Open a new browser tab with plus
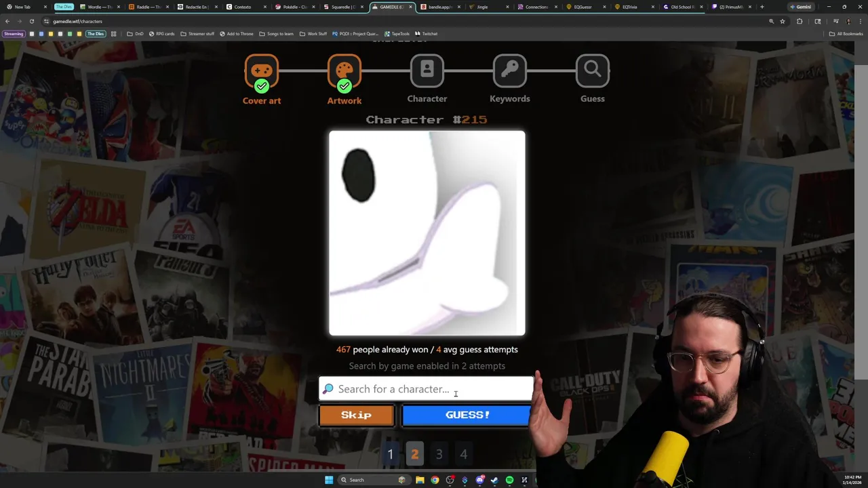The image size is (868, 488). coord(762,7)
